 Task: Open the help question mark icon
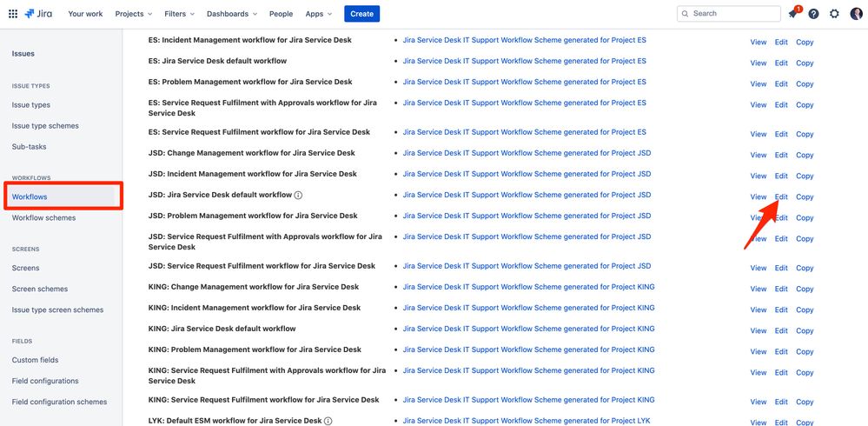pos(813,14)
